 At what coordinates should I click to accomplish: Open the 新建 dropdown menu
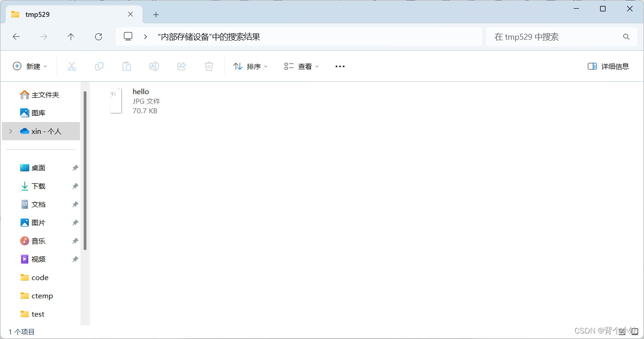coord(30,66)
